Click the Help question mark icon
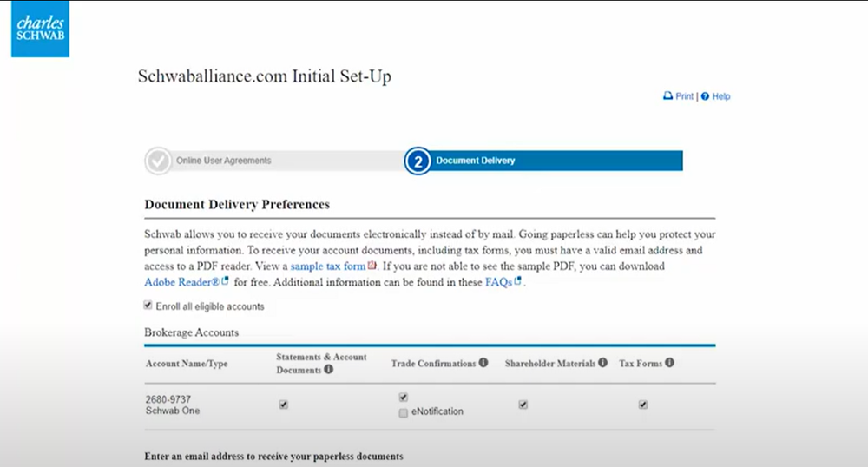868x467 pixels. pyautogui.click(x=705, y=96)
